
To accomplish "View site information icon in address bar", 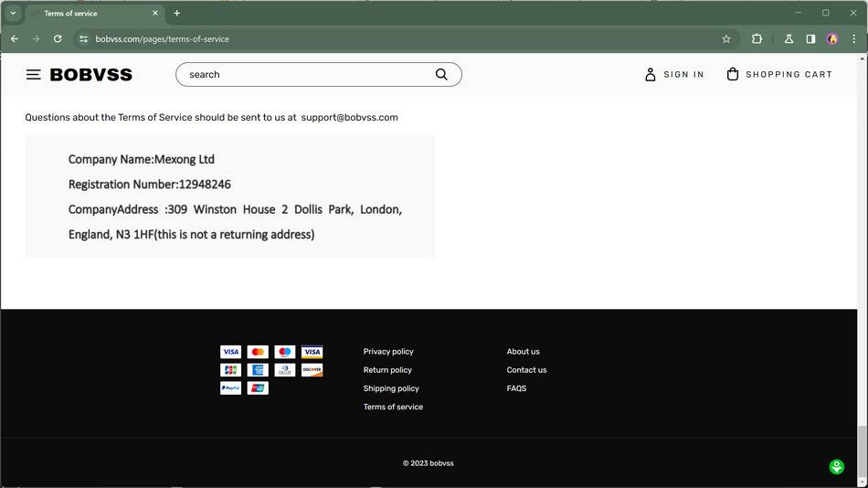I will point(83,38).
